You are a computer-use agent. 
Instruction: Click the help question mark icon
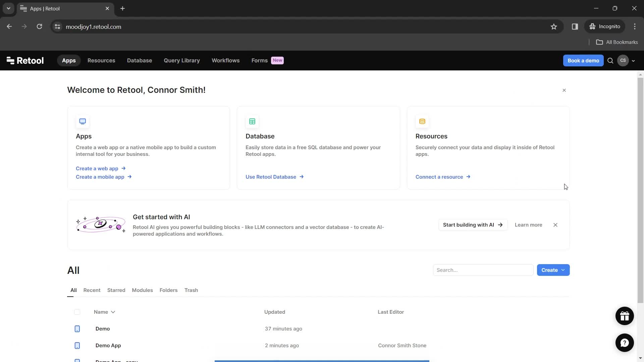[x=625, y=343]
